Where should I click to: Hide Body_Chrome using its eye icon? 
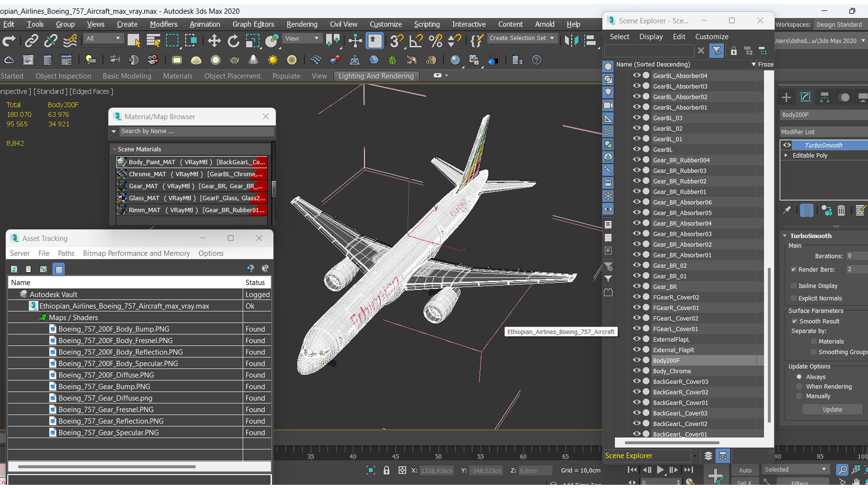[637, 371]
